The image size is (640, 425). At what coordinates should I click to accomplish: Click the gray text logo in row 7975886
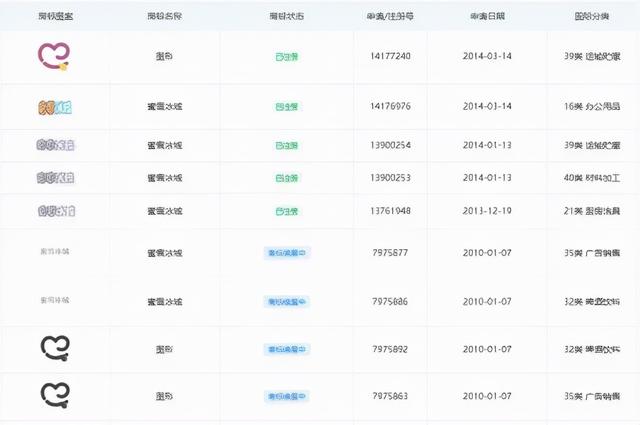click(x=54, y=300)
